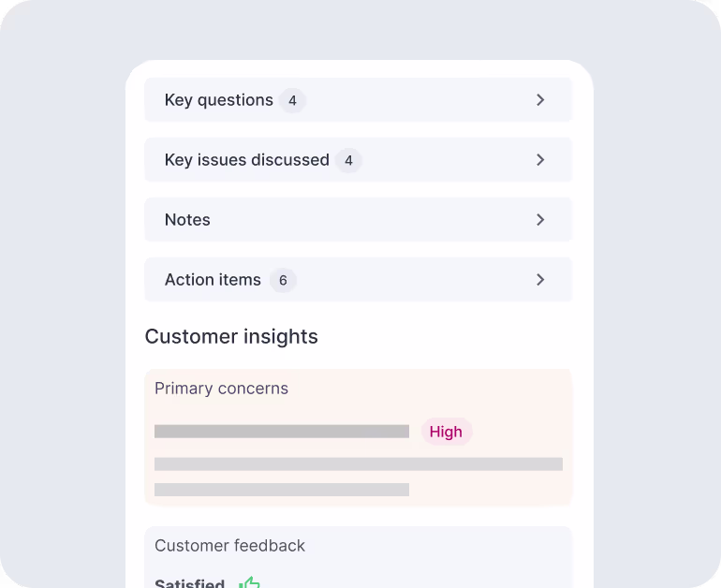Click the chevron on Key questions row
The image size is (721, 588).
540,100
